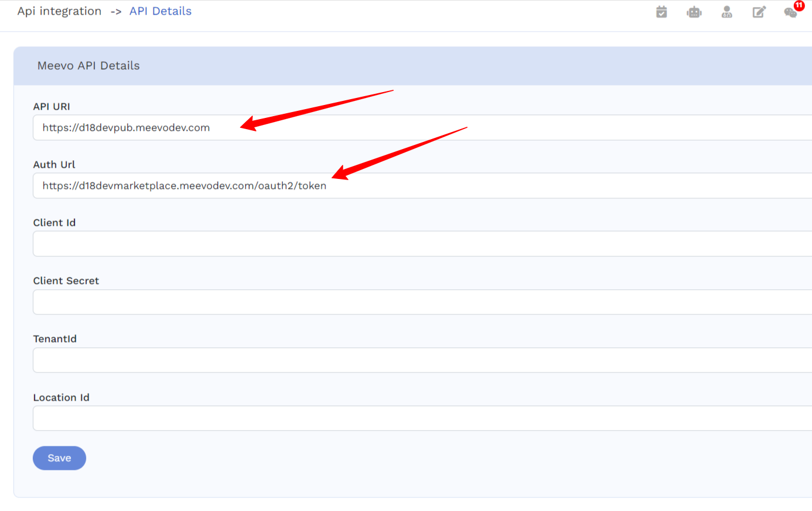Viewport: 812px width, 511px height.
Task: Select the TenantId input box
Action: 422,360
